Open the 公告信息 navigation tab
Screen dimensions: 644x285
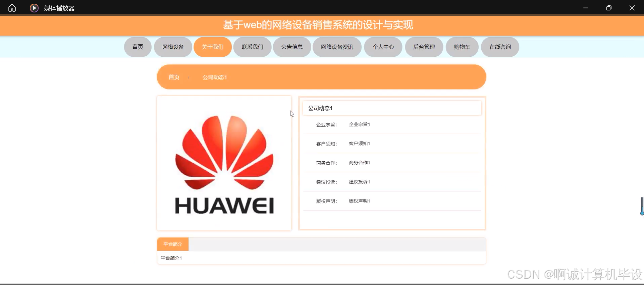point(292,47)
